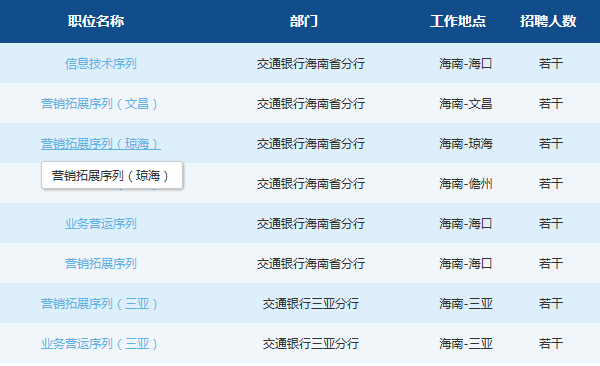Screen dimensions: 600x366
Task: Click the 海南-琼海 location cell
Action: (466, 144)
